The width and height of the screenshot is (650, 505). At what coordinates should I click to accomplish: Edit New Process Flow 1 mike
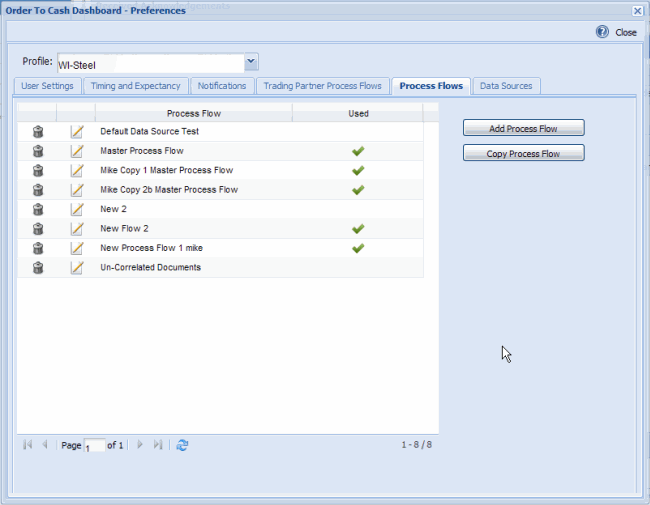coord(77,249)
